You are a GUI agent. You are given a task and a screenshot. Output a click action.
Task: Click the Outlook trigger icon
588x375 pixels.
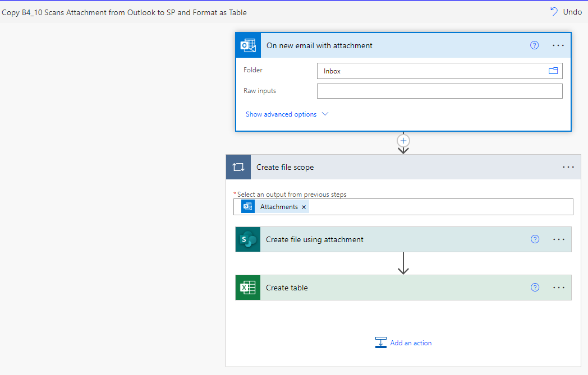[x=248, y=45]
